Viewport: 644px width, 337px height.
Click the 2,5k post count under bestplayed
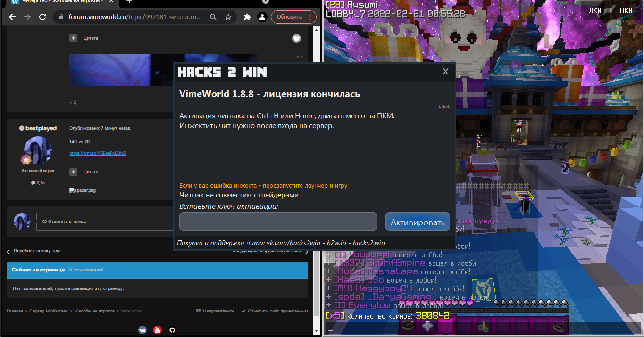coord(38,182)
